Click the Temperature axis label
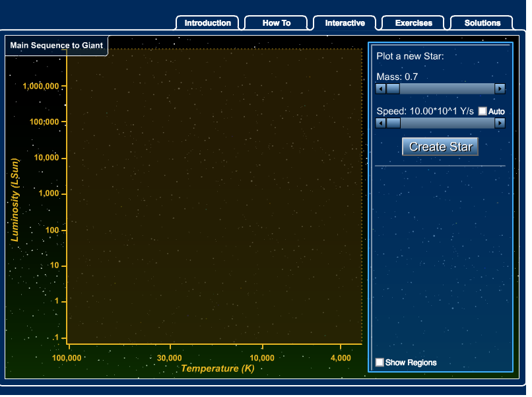Image resolution: width=532 pixels, height=397 pixels. (215, 369)
